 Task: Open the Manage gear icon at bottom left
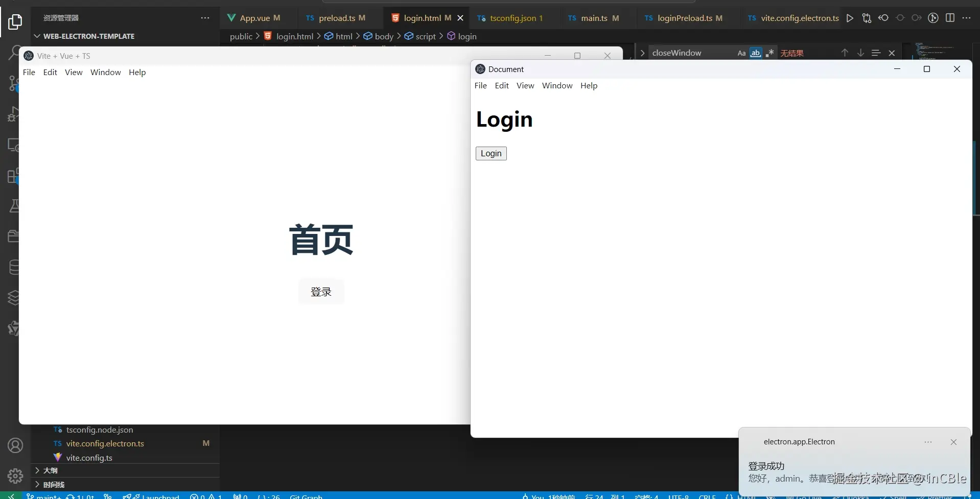pos(15,476)
